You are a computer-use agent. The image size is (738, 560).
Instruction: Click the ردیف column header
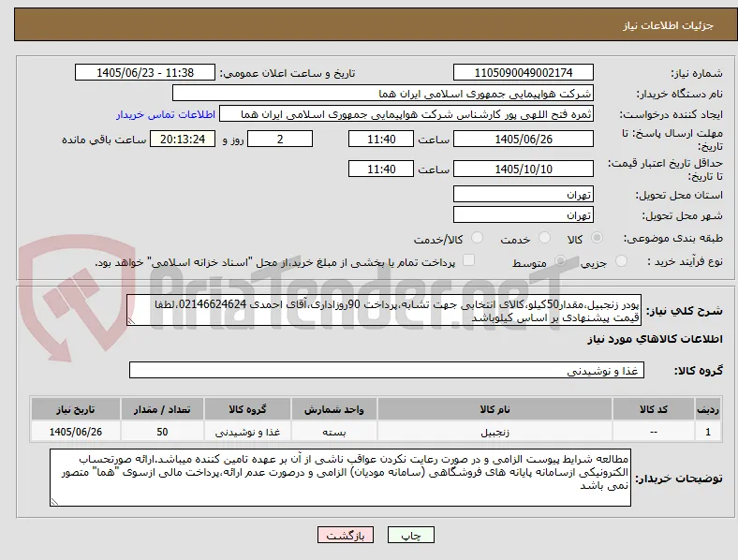tap(708, 409)
